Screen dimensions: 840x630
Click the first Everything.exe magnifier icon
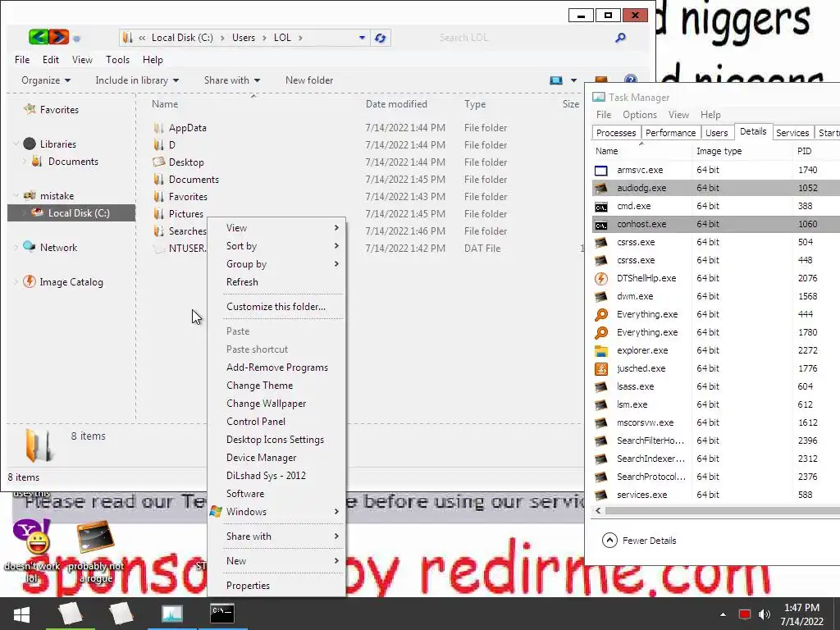601,314
